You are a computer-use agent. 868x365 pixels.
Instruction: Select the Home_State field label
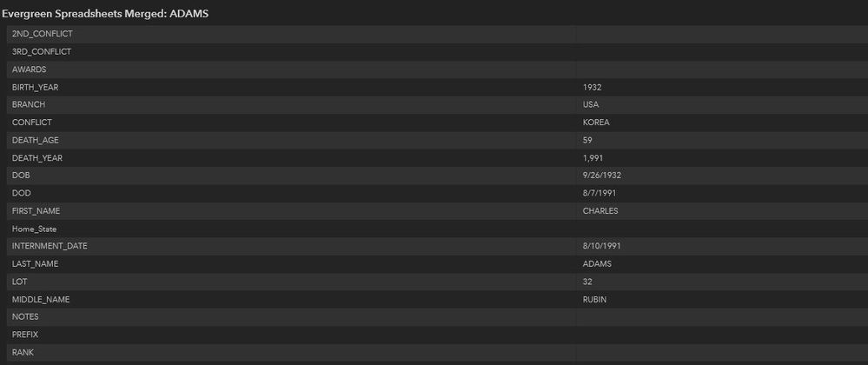[35, 229]
